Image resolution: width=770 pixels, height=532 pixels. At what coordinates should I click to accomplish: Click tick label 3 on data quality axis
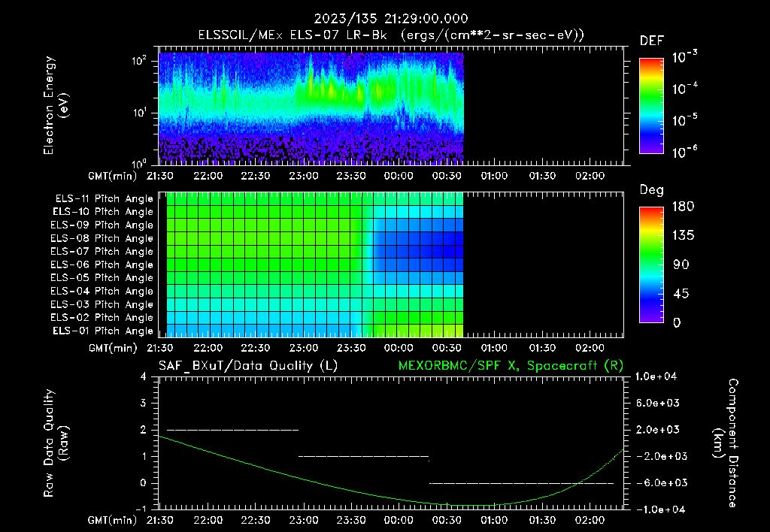coord(144,403)
